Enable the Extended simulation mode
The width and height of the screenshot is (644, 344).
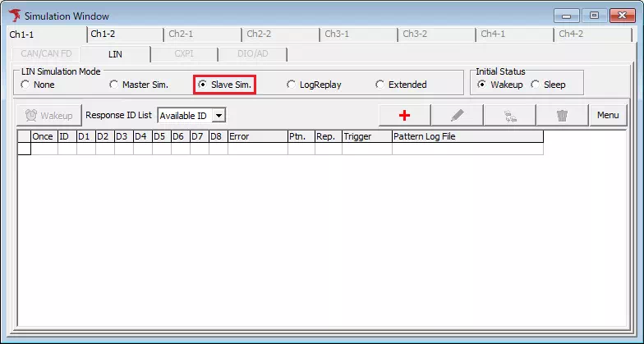(380, 85)
